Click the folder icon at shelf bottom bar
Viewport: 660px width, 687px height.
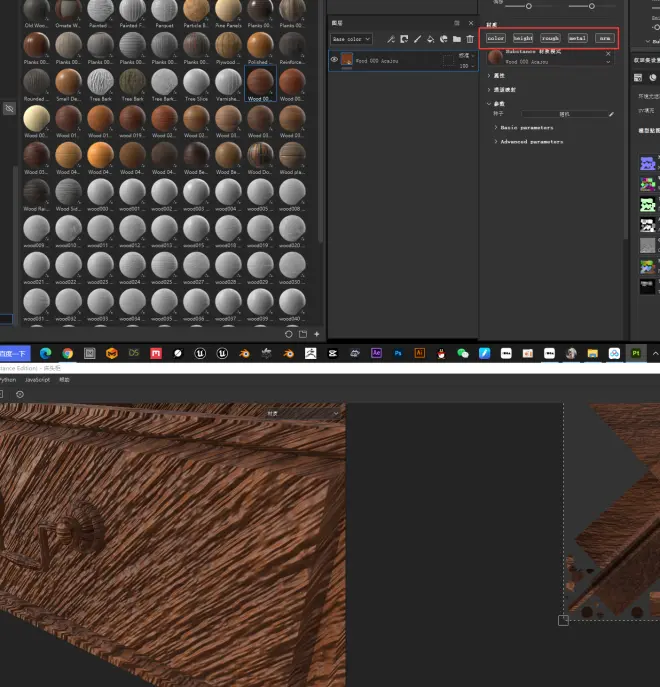click(303, 334)
